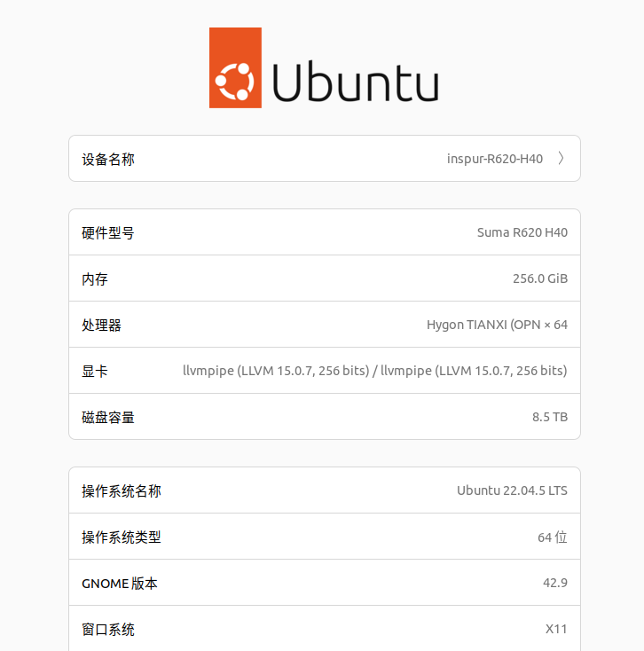Viewport: 644px width, 651px height.
Task: Click the 操作系统名称 label
Action: [122, 491]
